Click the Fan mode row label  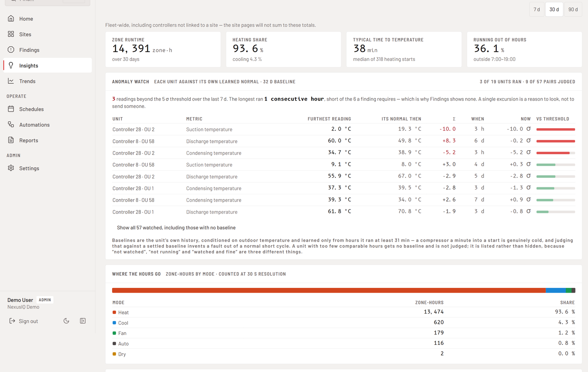122,333
